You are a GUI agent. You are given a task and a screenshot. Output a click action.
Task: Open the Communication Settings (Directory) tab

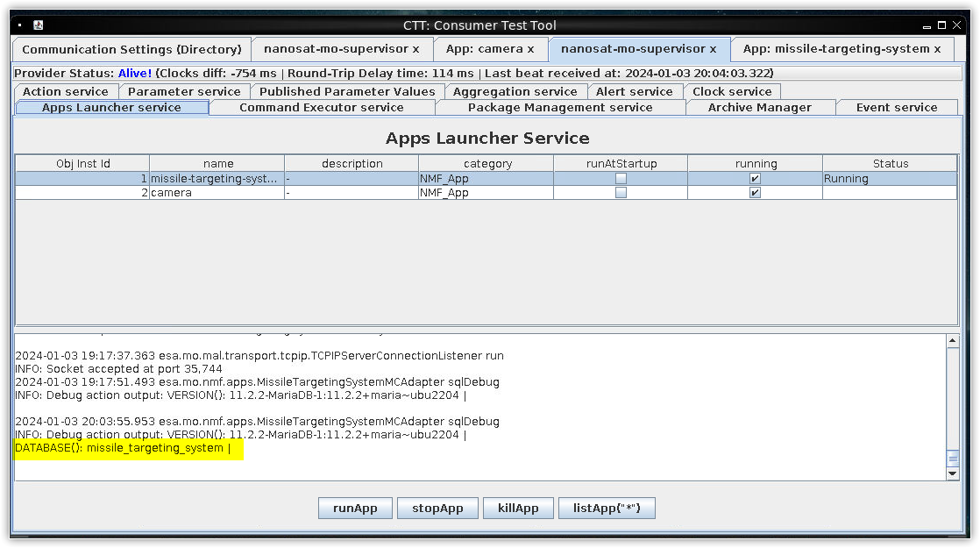pyautogui.click(x=131, y=49)
